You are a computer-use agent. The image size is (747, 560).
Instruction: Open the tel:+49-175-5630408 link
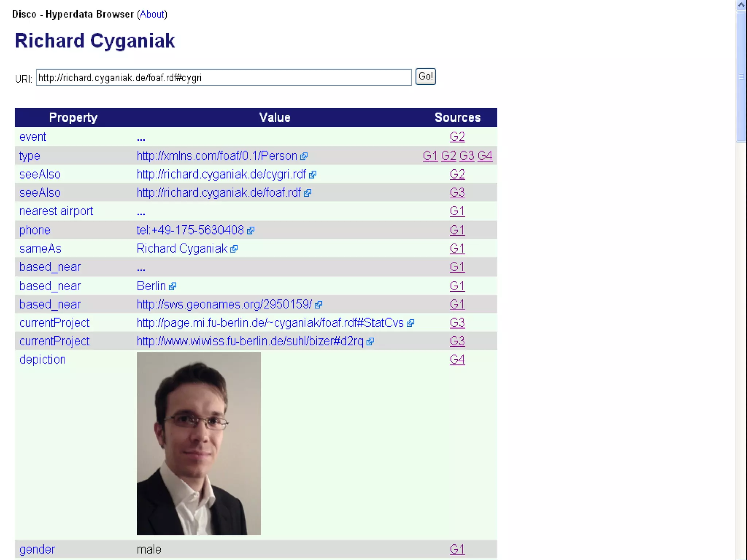click(x=190, y=230)
